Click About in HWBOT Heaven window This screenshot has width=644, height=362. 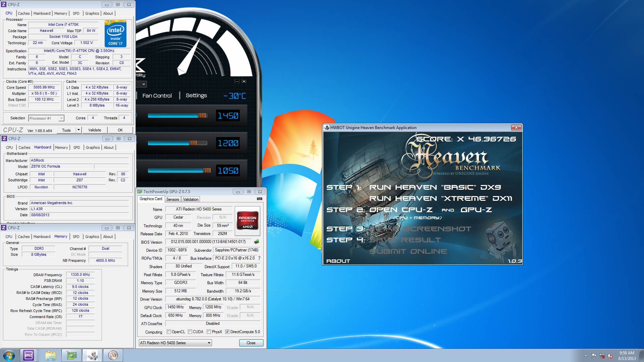tap(338, 261)
